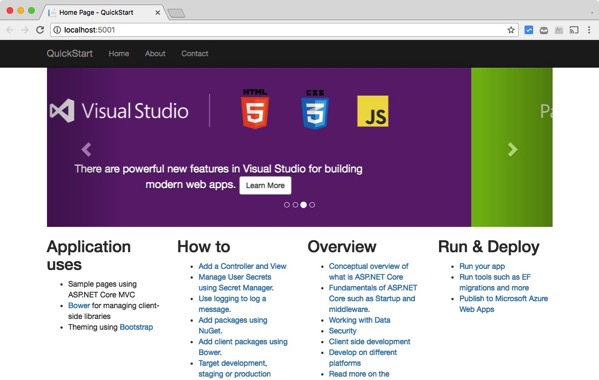Open the Contact nav item

(195, 53)
